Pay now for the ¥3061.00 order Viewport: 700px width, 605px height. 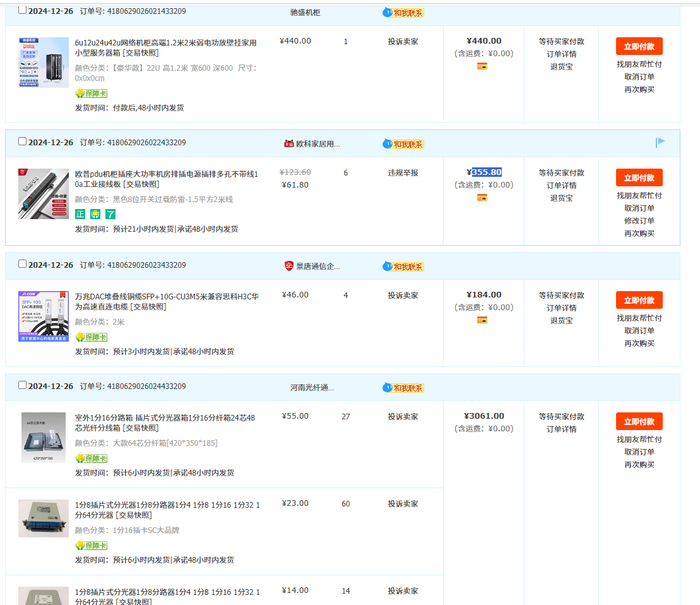(x=639, y=421)
